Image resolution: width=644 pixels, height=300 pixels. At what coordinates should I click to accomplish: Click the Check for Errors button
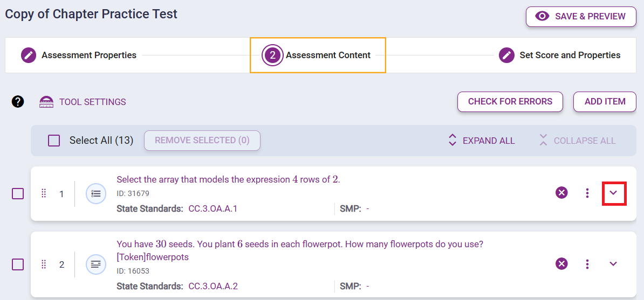coord(510,101)
